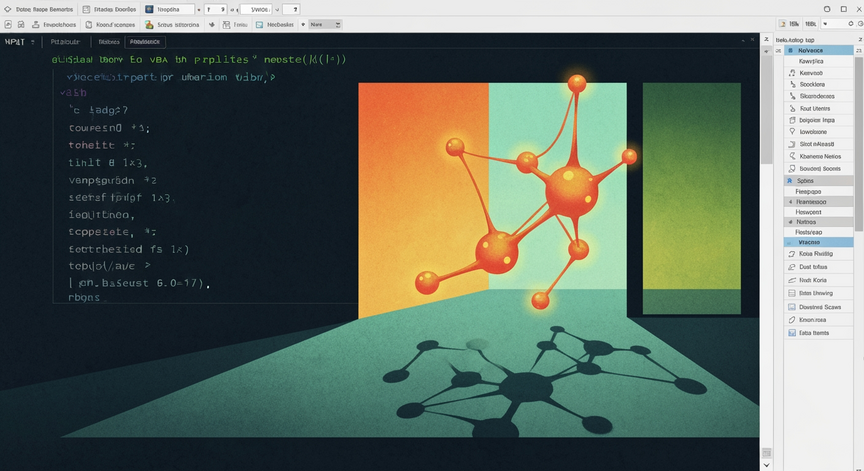Click the first icon of the second toolbar row
The height and width of the screenshot is (471, 864).
point(8,24)
